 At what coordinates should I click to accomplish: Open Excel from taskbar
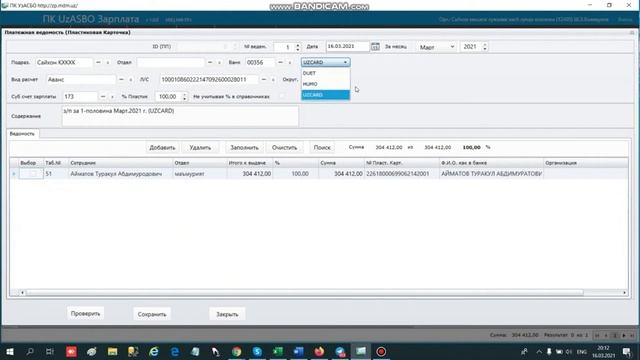click(278, 351)
